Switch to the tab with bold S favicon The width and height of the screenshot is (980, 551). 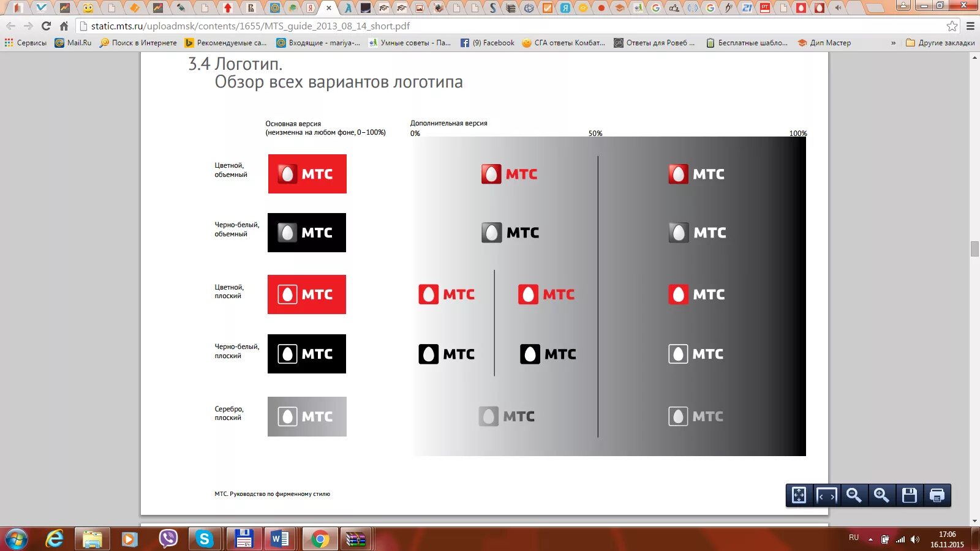(x=492, y=8)
